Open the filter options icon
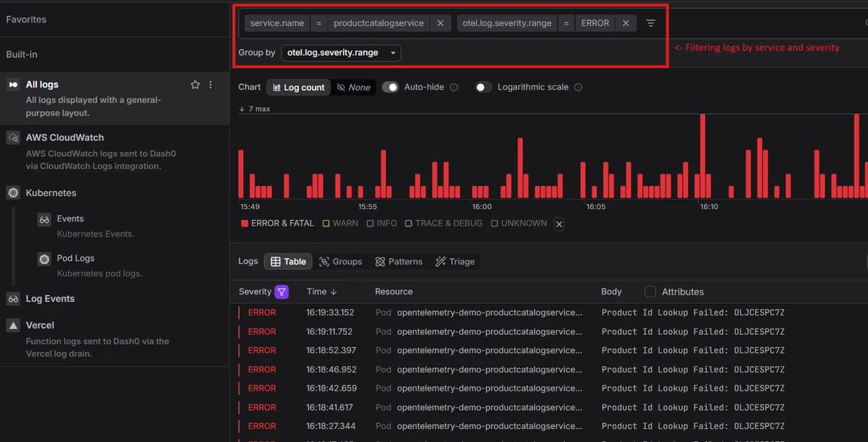Viewport: 868px width, 442px height. (650, 23)
